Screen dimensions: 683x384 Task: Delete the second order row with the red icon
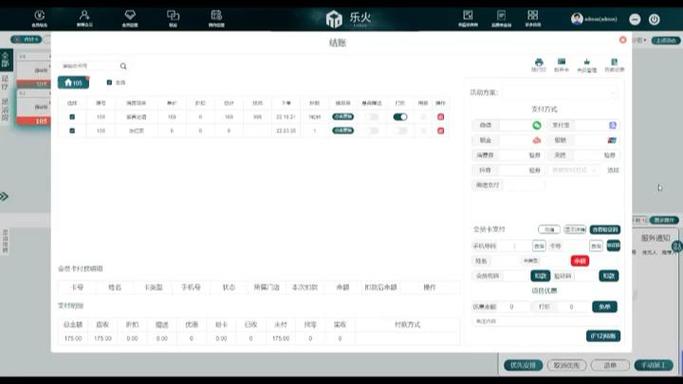click(x=440, y=131)
